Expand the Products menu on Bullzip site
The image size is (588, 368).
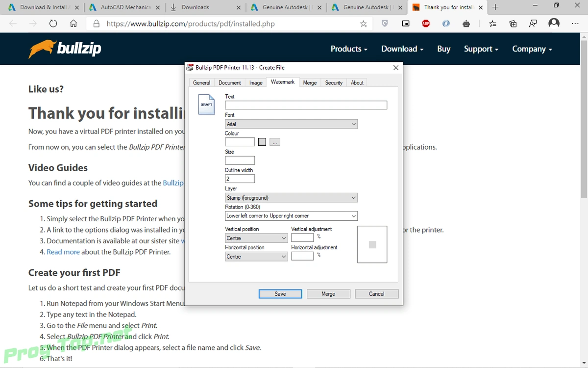pyautogui.click(x=349, y=49)
